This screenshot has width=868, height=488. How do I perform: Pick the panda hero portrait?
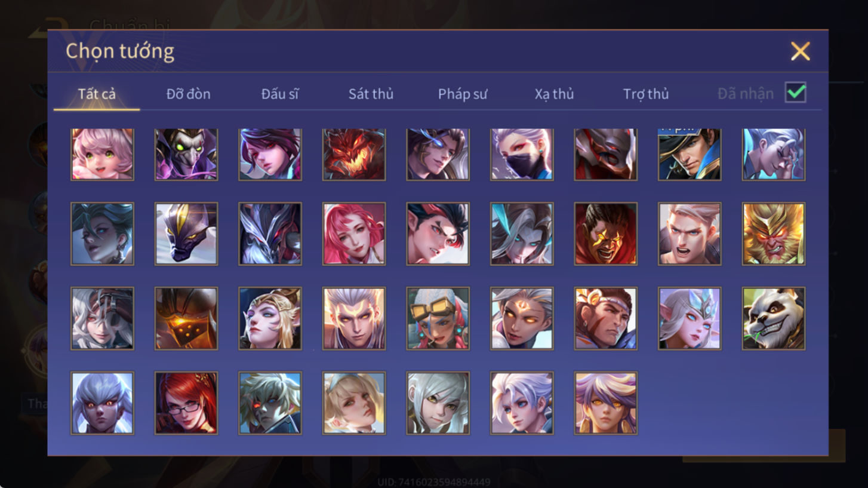(x=773, y=318)
